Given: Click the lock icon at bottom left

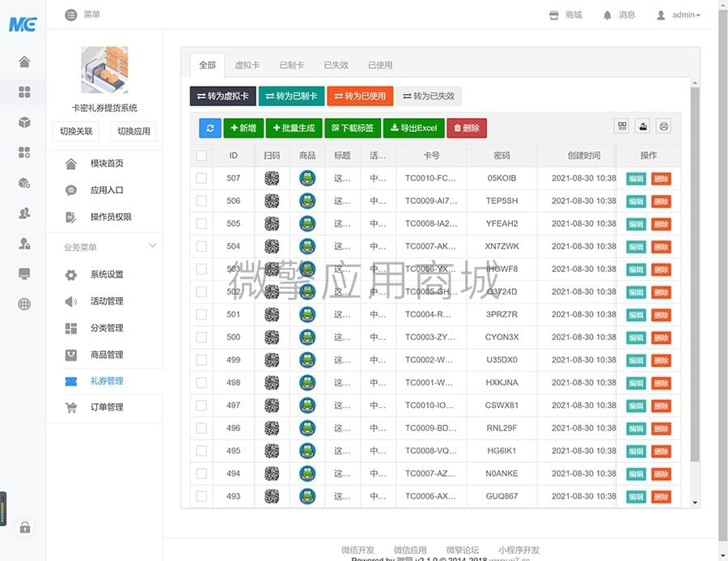Looking at the screenshot, I should (24, 528).
